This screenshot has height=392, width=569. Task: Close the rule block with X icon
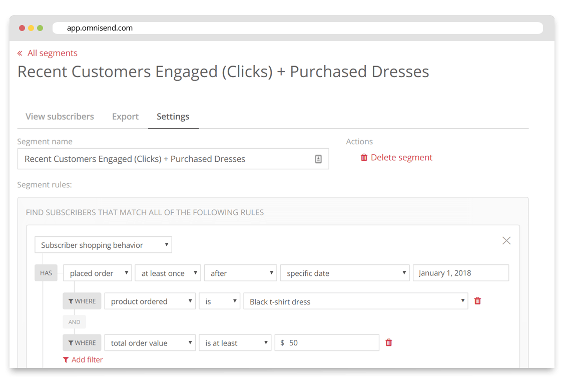506,241
